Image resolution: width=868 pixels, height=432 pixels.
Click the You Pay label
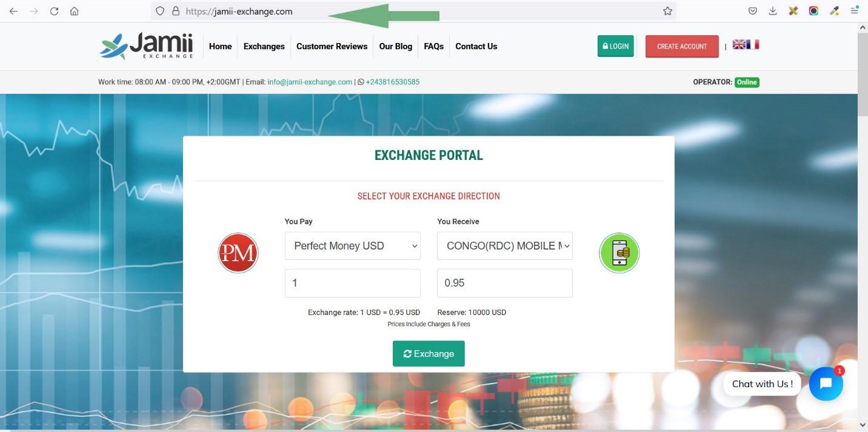299,222
